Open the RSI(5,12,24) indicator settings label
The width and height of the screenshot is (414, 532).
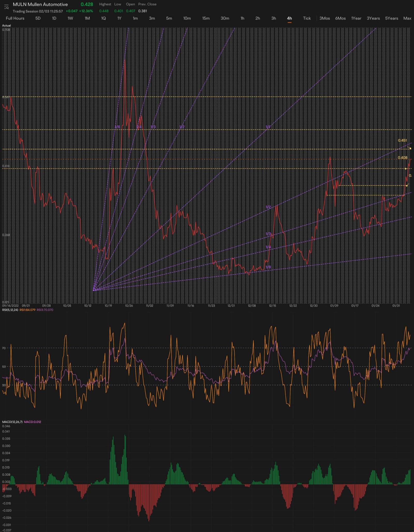click(x=10, y=310)
